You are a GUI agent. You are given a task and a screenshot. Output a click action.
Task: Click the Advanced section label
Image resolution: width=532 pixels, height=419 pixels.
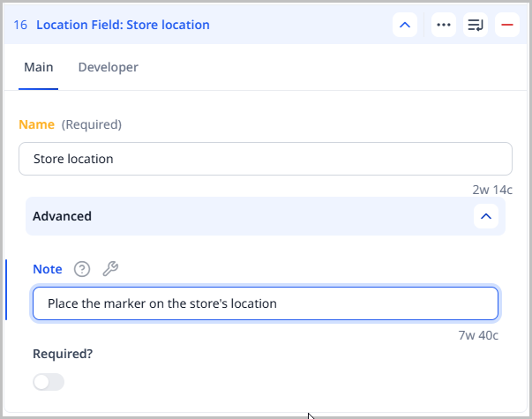tap(62, 216)
